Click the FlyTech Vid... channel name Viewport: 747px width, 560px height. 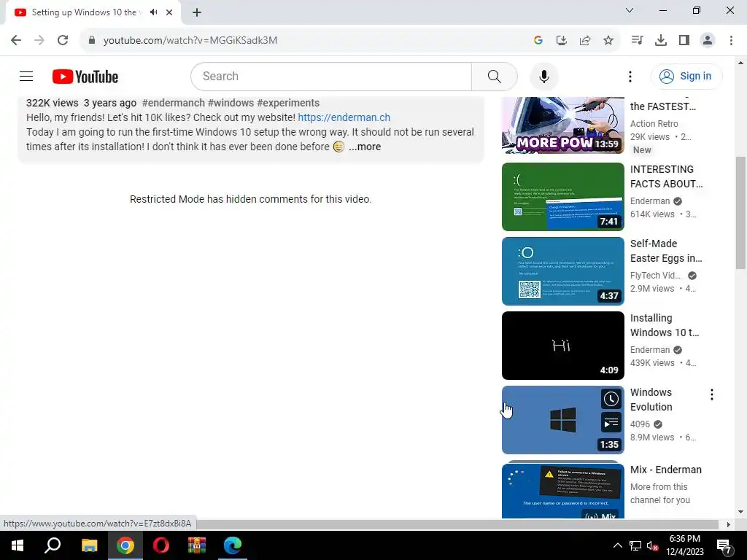pyautogui.click(x=656, y=275)
